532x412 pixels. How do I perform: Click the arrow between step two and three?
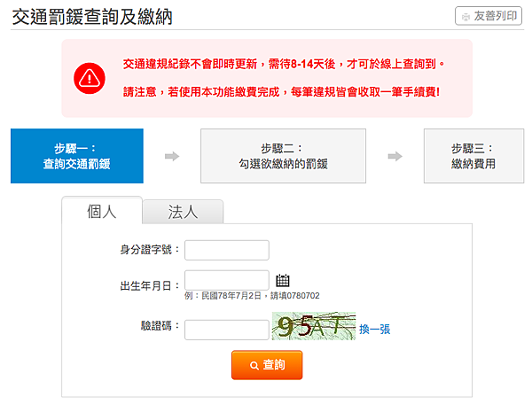[395, 157]
